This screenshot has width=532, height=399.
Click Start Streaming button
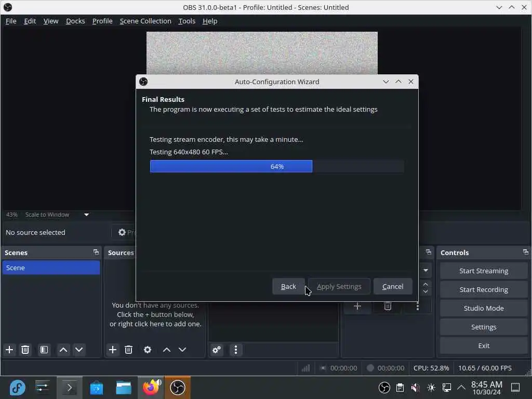pos(484,271)
